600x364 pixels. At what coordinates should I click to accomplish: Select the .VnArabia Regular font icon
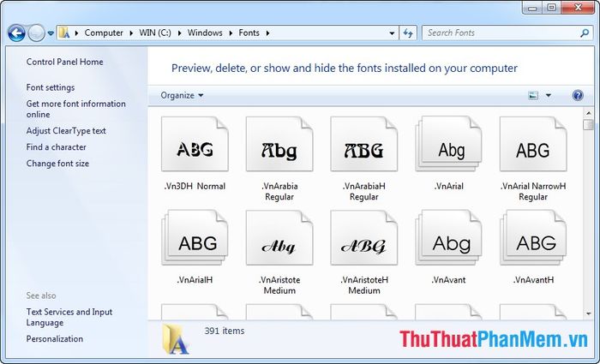(279, 144)
